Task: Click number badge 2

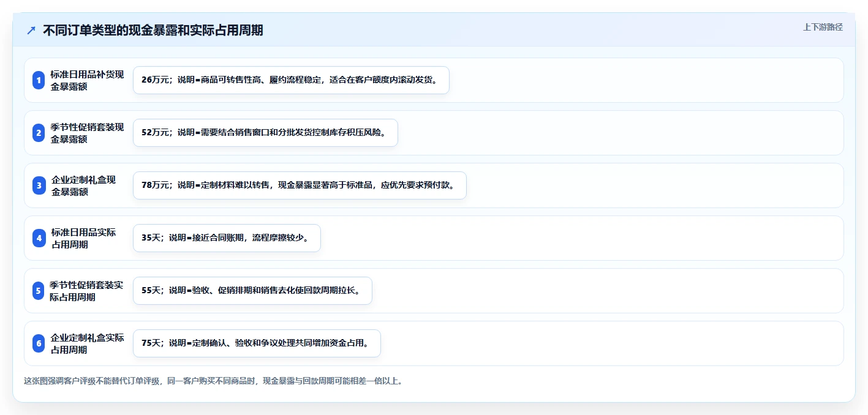Action: pos(39,133)
